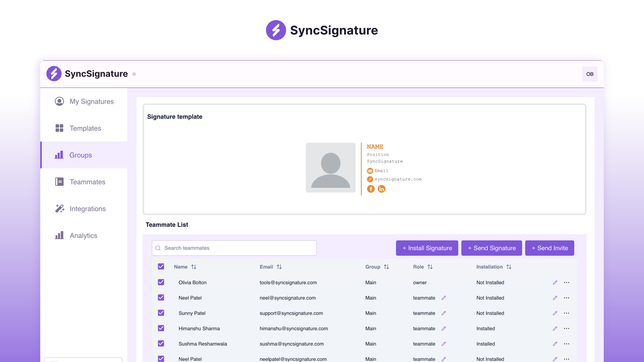
Task: Click the Teammates sidebar icon
Action: 59,182
